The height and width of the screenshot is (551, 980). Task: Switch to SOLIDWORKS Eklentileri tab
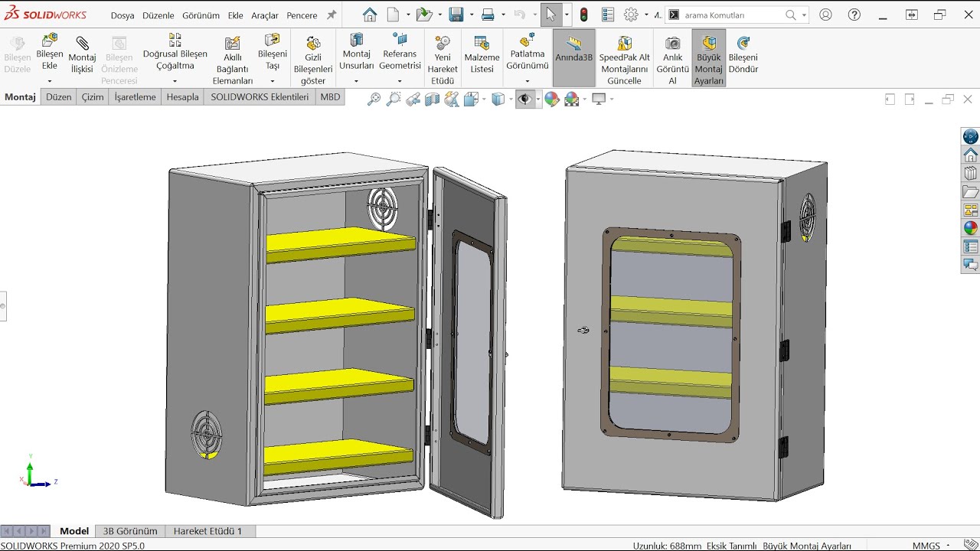[260, 97]
